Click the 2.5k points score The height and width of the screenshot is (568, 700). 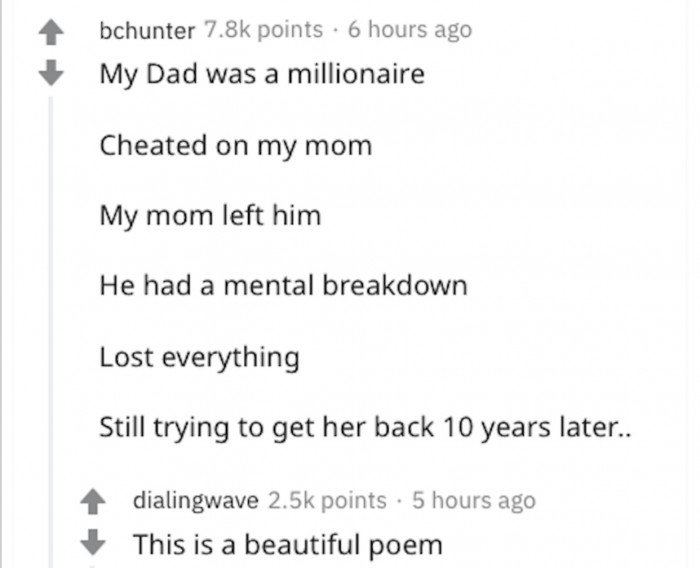click(x=327, y=500)
